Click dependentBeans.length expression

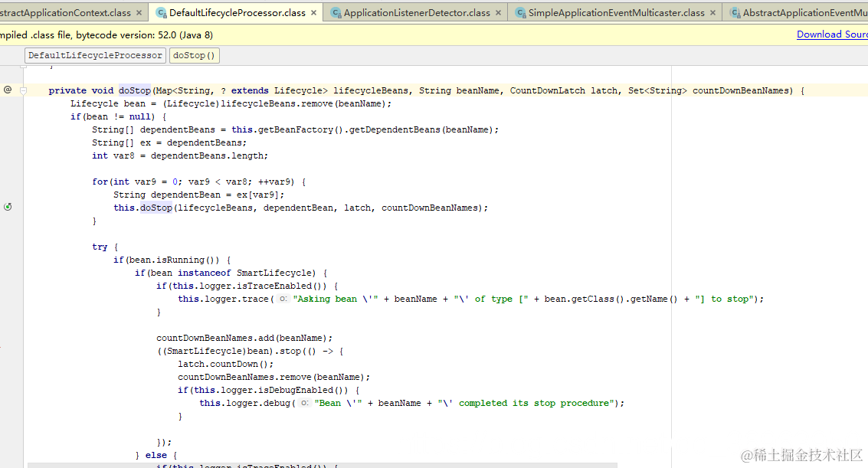pos(207,156)
